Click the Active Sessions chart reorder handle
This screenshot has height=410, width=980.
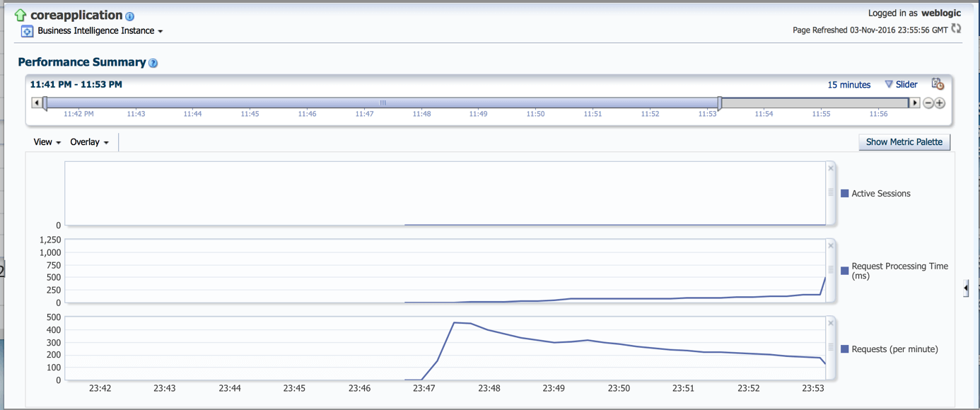pos(831,192)
